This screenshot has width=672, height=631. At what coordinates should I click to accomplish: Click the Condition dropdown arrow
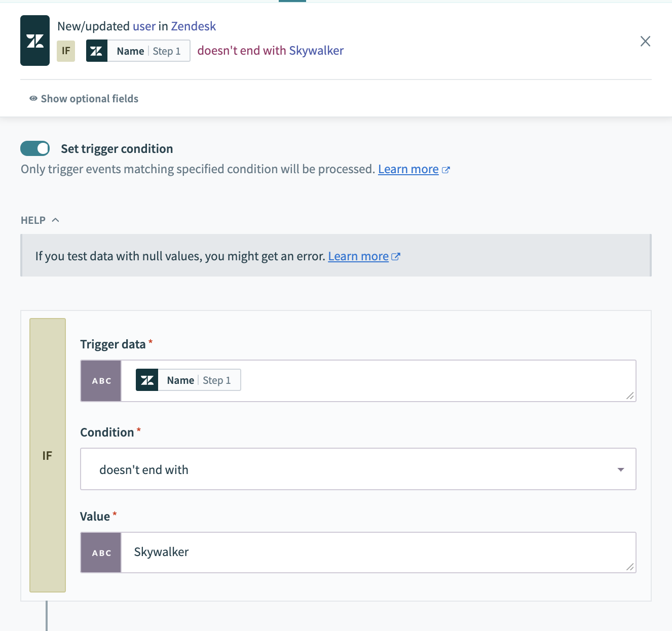620,469
